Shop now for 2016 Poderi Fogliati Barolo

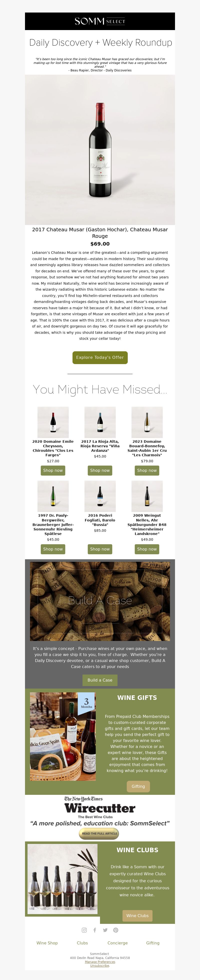(x=100, y=549)
